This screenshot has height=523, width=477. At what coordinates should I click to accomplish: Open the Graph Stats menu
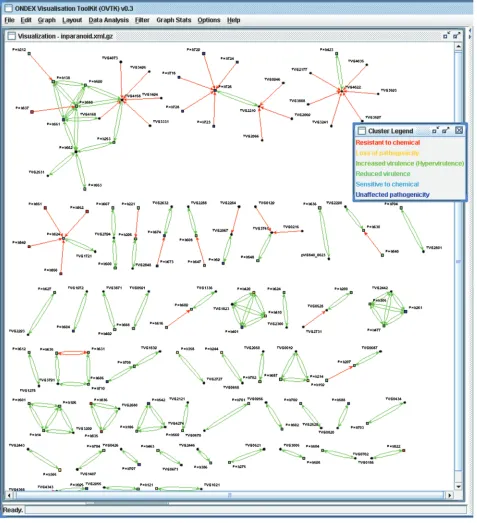(174, 20)
